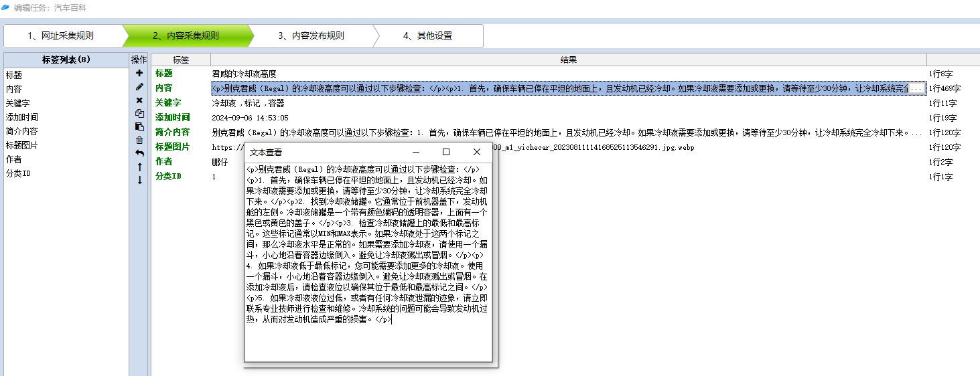Click the 分类ID result value 1
The width and height of the screenshot is (980, 376).
[x=214, y=177]
